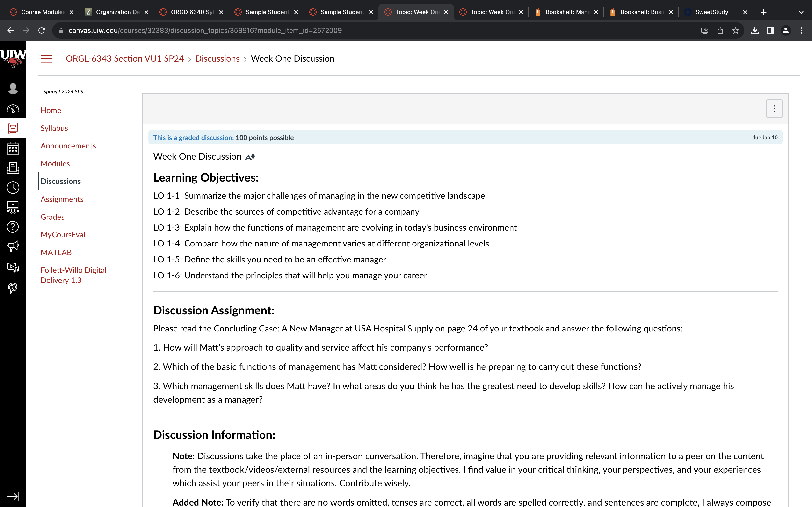
Task: Open the announcements megaphone icon
Action: (x=13, y=246)
